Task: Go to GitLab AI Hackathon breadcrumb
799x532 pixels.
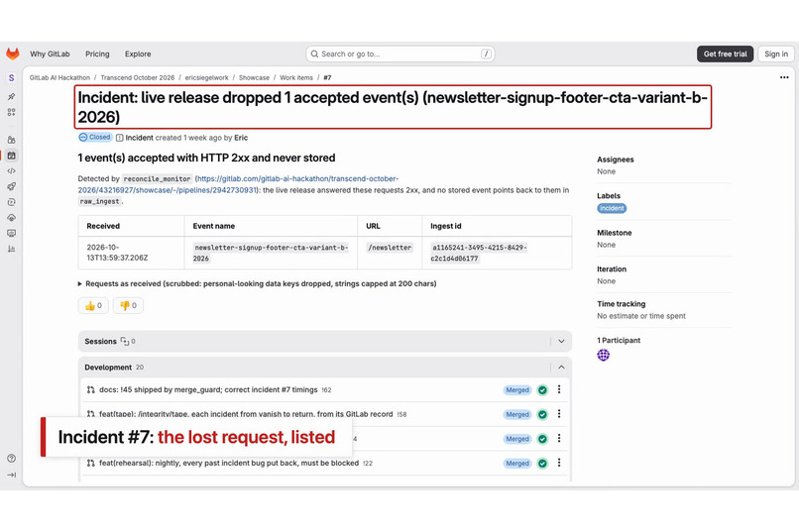Action: 59,78
